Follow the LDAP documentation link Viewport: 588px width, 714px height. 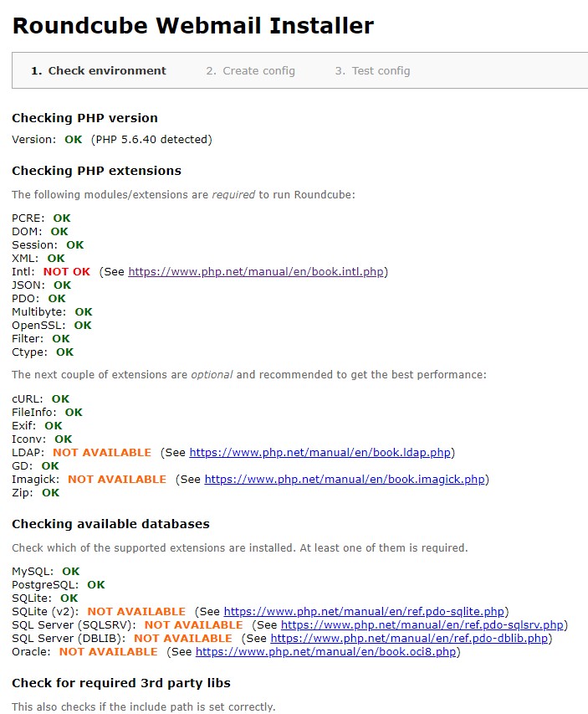tap(320, 453)
